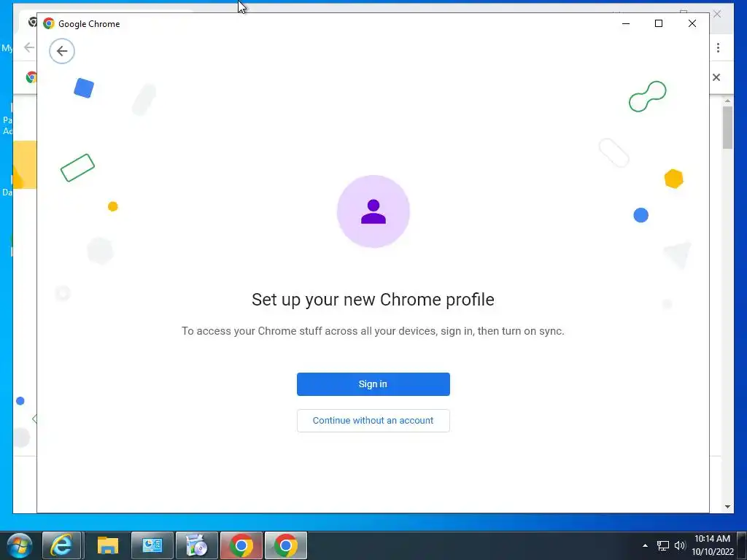Viewport: 747px width, 560px height.
Task: Switch to the first Chrome taskbar icon
Action: point(241,545)
